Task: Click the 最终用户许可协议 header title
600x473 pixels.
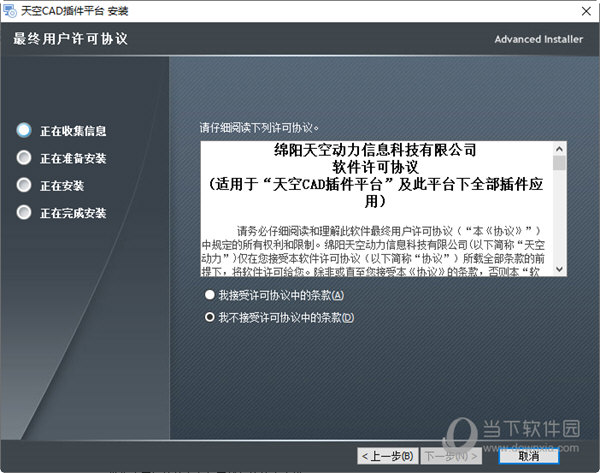Action: [70, 39]
